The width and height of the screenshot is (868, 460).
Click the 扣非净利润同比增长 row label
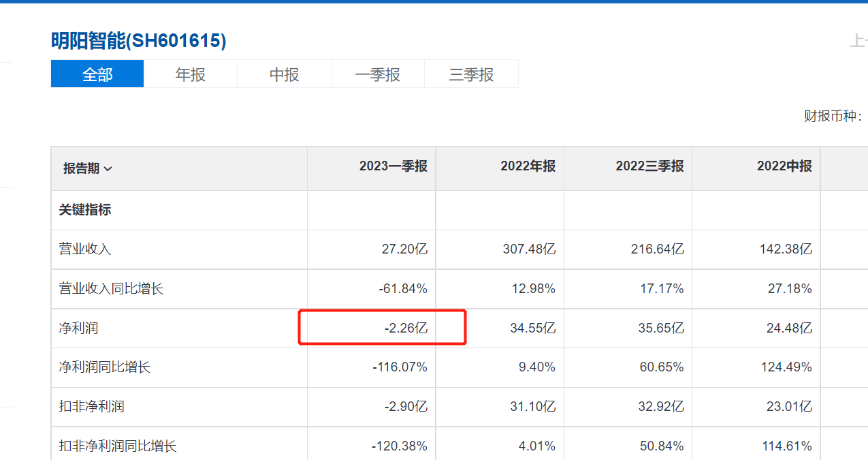tap(118, 446)
